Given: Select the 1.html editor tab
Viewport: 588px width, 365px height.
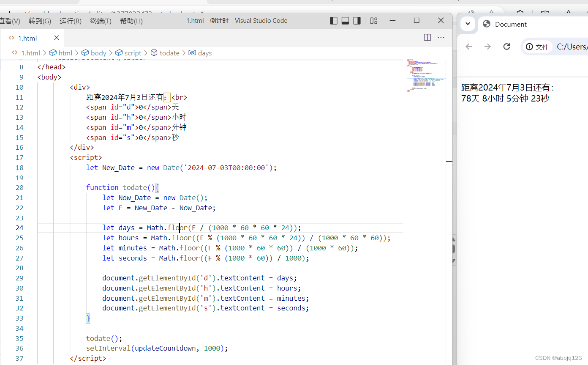Looking at the screenshot, I should click(x=32, y=38).
